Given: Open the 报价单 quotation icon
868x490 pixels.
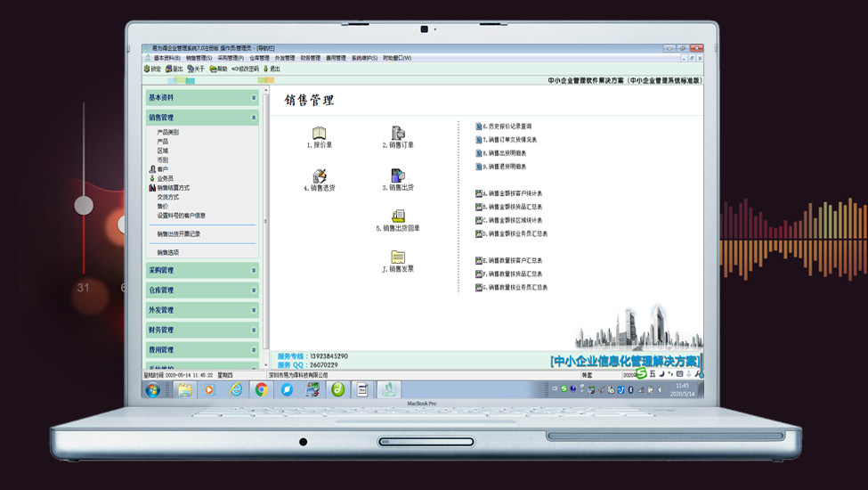Looking at the screenshot, I should (x=319, y=134).
